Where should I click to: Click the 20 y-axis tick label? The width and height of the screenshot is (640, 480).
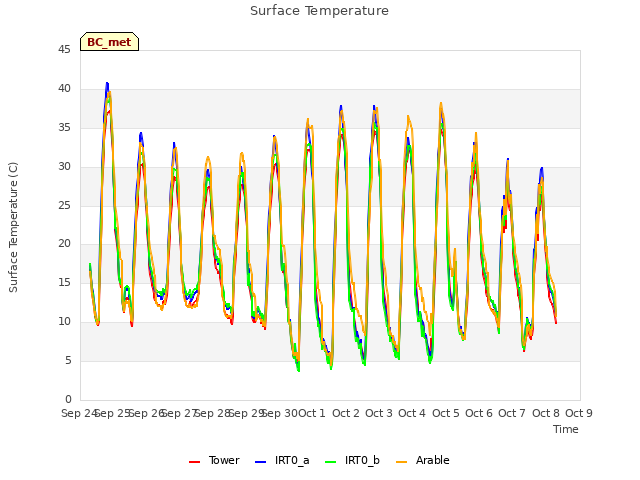point(64,244)
